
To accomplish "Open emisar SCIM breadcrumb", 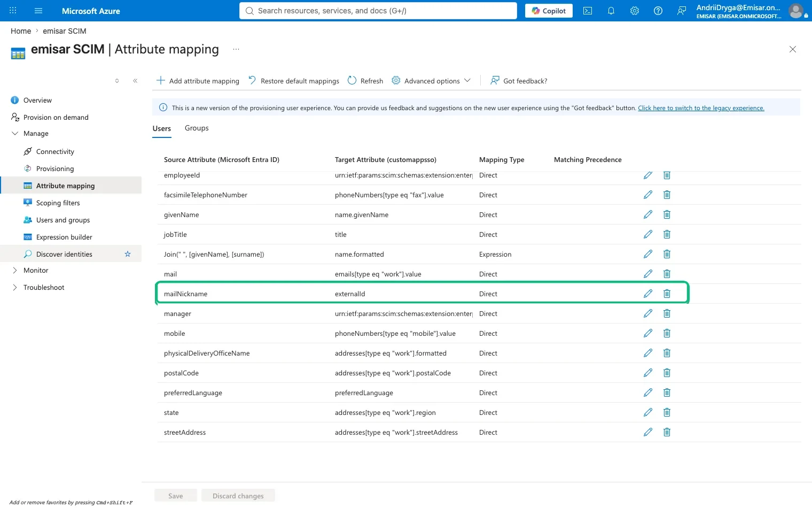I will (x=65, y=31).
